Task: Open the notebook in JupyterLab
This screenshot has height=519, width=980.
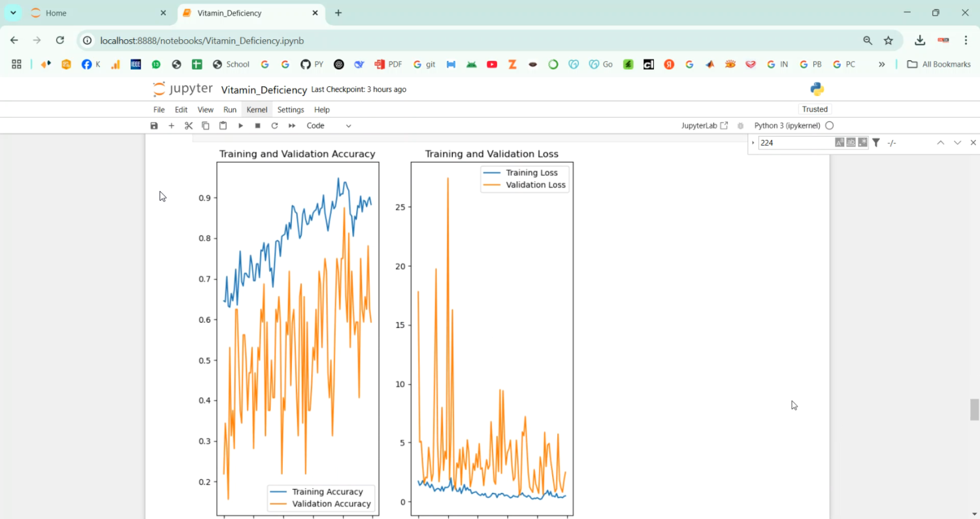Action: (x=704, y=126)
